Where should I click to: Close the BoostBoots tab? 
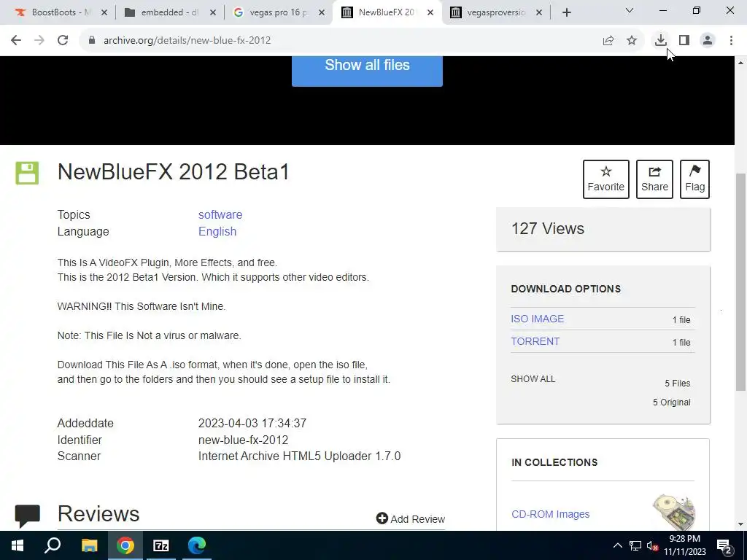click(104, 12)
